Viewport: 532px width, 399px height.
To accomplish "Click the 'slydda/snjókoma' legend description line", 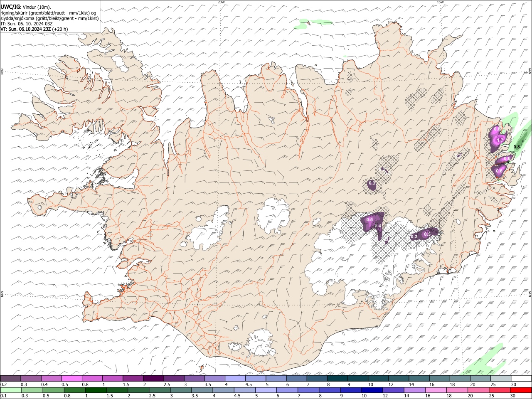I will (x=49, y=18).
